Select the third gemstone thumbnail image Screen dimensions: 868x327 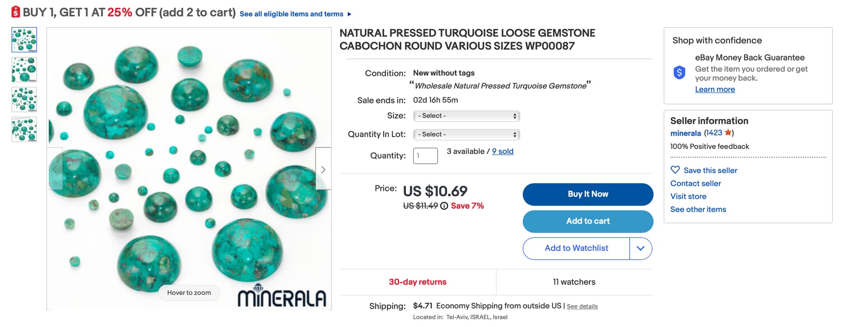pos(24,100)
